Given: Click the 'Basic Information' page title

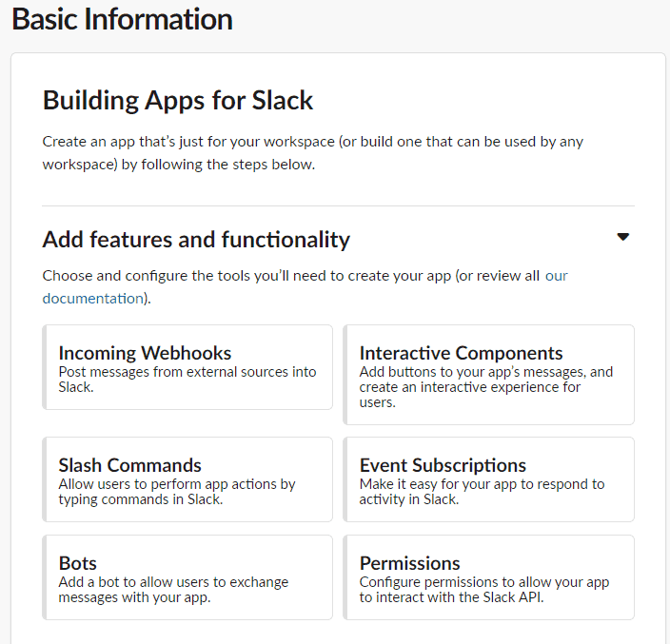Looking at the screenshot, I should click(x=122, y=19).
